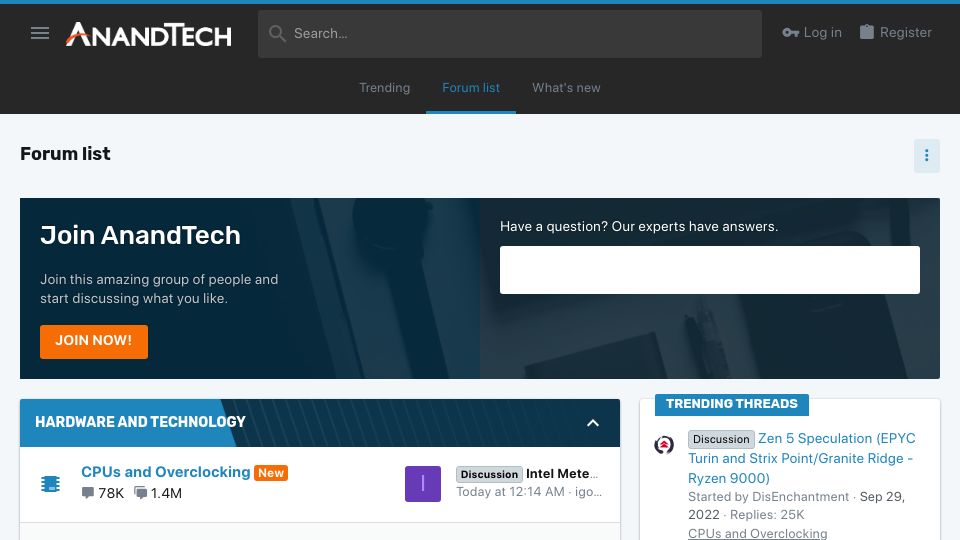Open Zen 5 Speculation trending thread
Viewport: 960px width, 540px height.
(802, 459)
